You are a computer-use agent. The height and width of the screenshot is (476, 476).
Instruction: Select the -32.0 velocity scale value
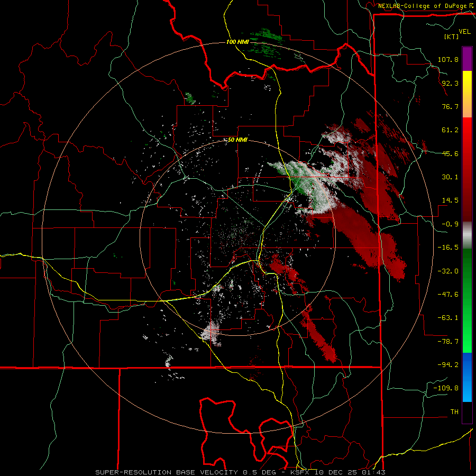(x=448, y=271)
